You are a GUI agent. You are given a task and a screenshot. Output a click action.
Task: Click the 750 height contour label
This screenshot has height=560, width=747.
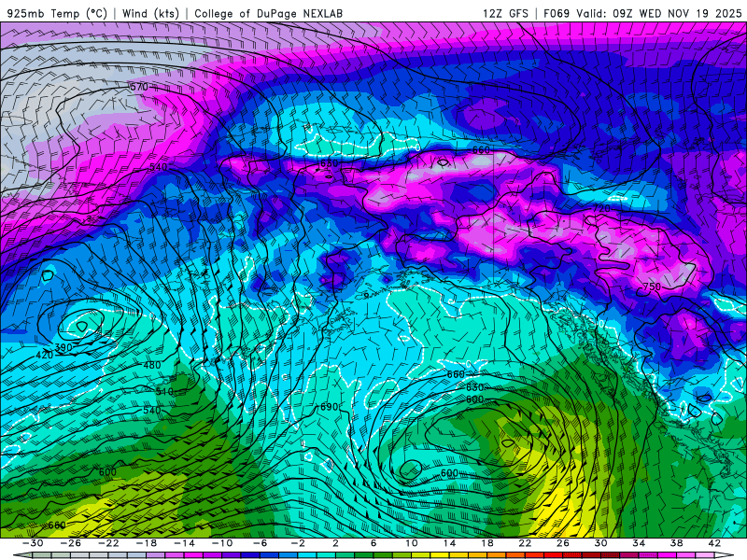click(652, 287)
